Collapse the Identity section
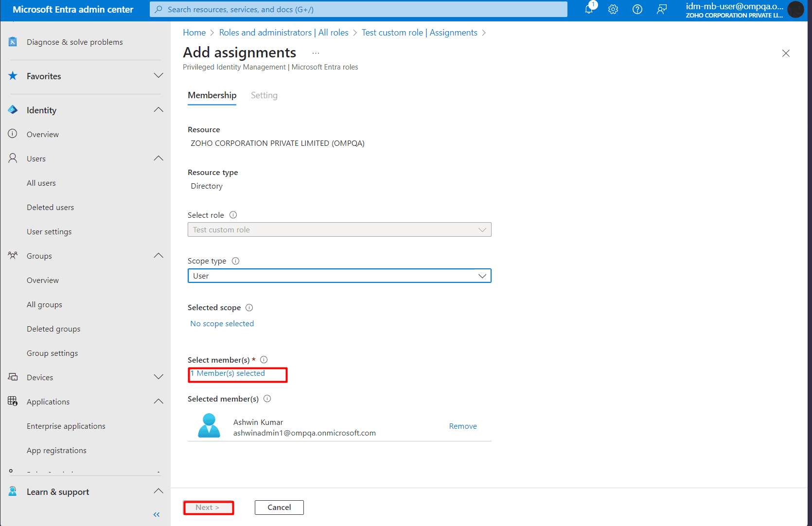 tap(159, 110)
